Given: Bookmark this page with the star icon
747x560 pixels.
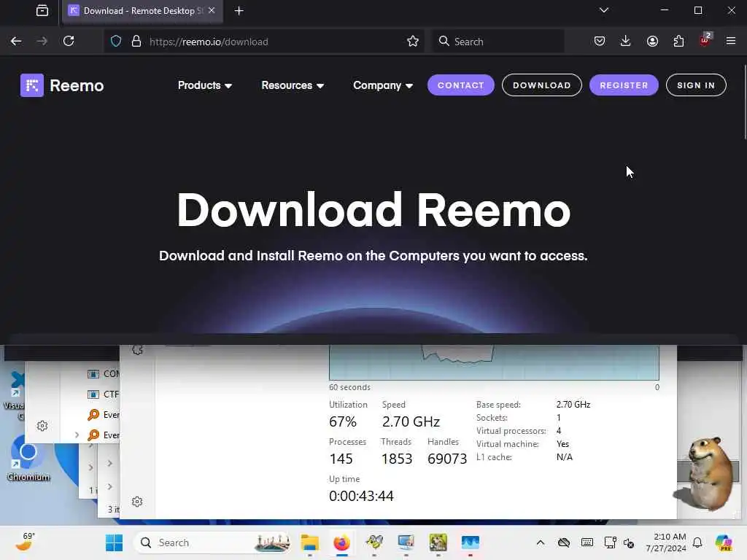Looking at the screenshot, I should click(x=413, y=42).
